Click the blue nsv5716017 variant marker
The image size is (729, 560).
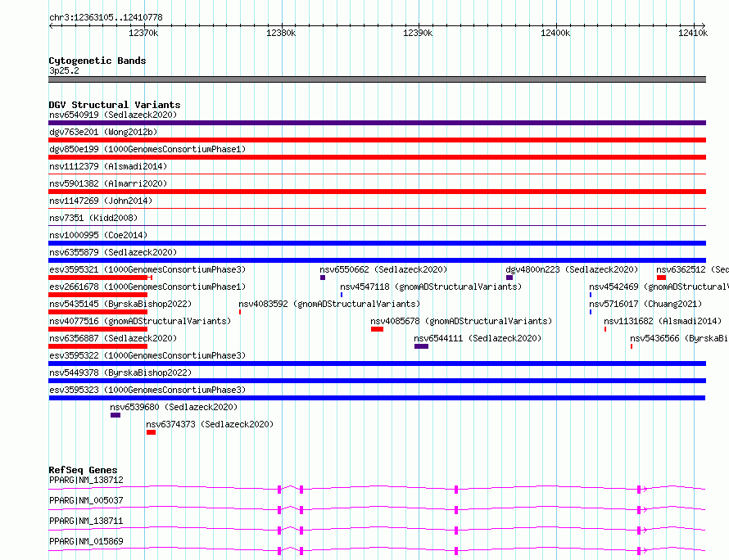[591, 312]
